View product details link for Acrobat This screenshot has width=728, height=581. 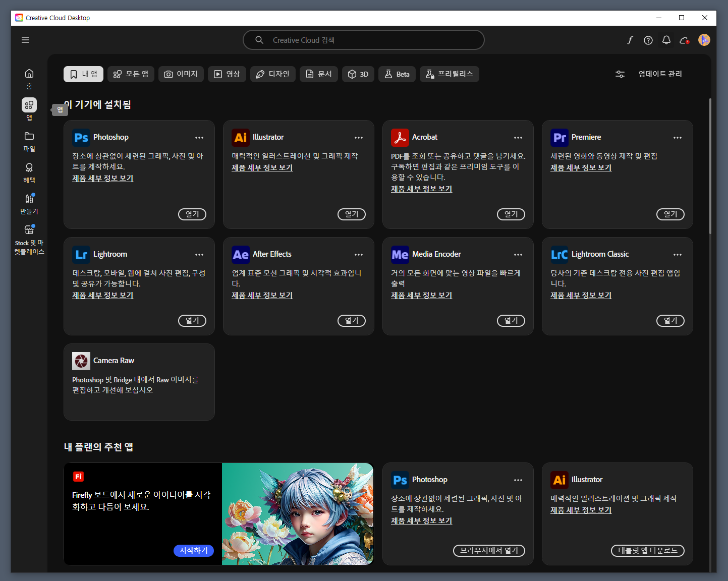point(422,189)
